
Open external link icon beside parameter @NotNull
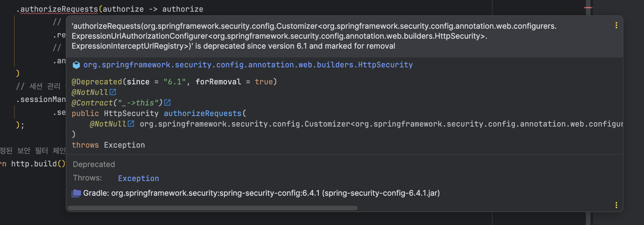[131, 124]
